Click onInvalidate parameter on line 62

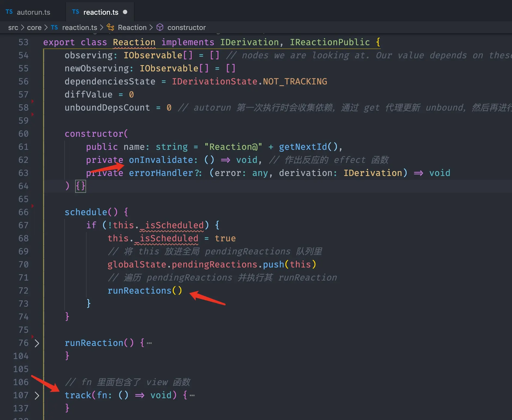(x=161, y=160)
